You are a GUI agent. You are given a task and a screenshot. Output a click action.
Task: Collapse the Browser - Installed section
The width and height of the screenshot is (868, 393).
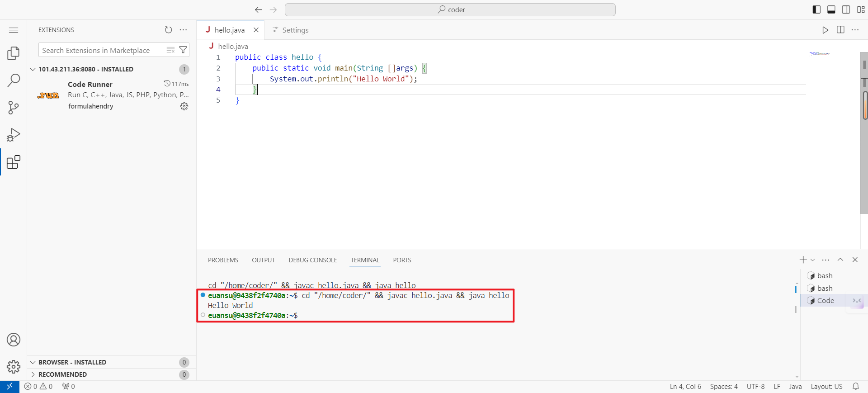(x=72, y=362)
